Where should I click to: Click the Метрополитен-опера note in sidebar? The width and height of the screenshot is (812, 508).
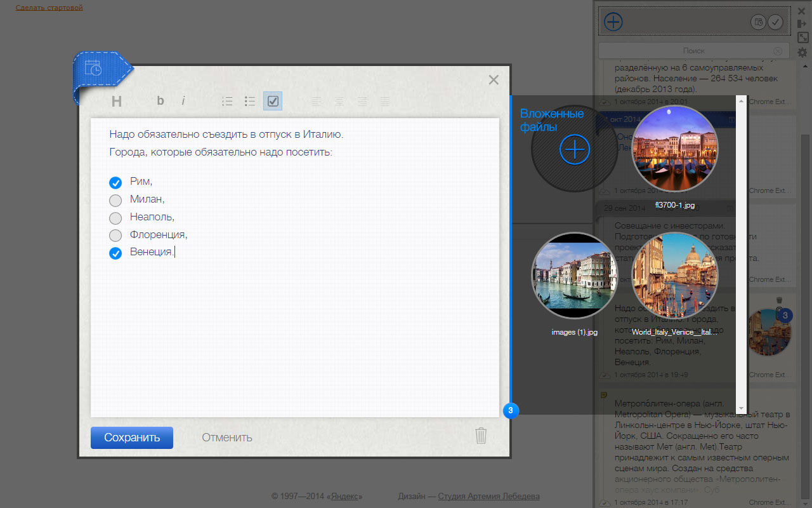pos(698,448)
